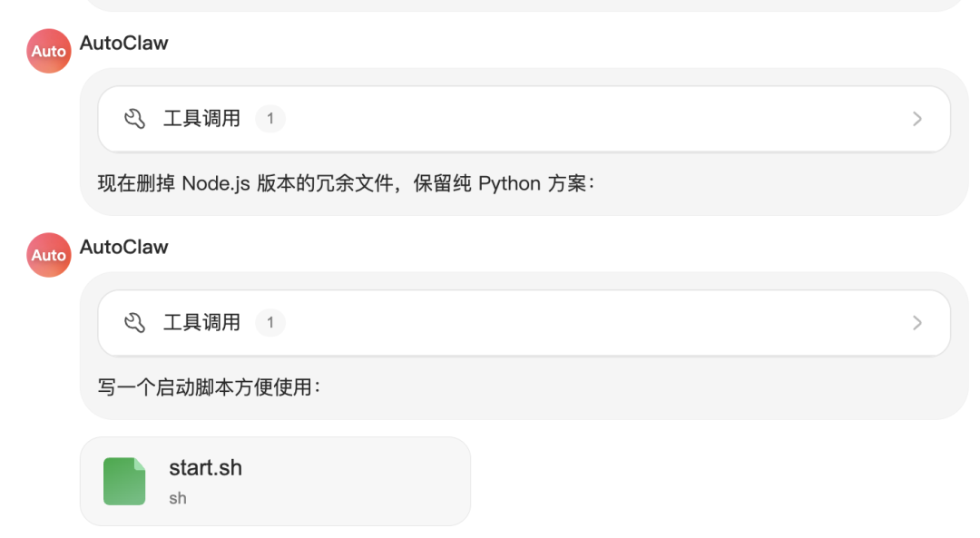980x538 pixels.
Task: Click the partially visible message bubble at the top
Action: (524, 5)
